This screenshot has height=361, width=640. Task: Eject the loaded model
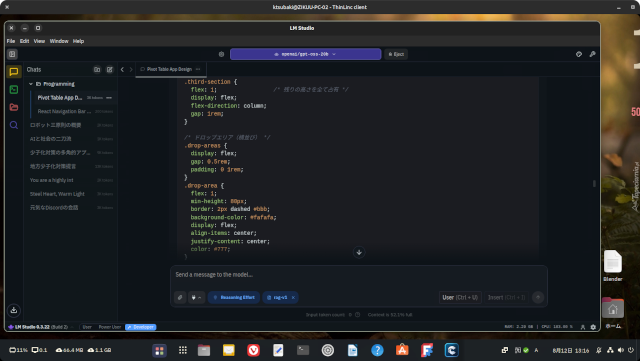tap(396, 54)
